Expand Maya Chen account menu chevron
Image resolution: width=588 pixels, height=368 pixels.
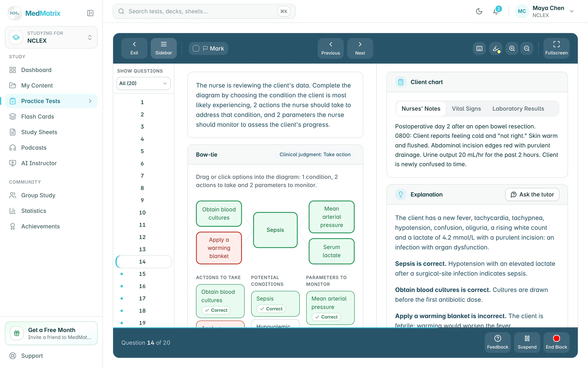click(571, 11)
